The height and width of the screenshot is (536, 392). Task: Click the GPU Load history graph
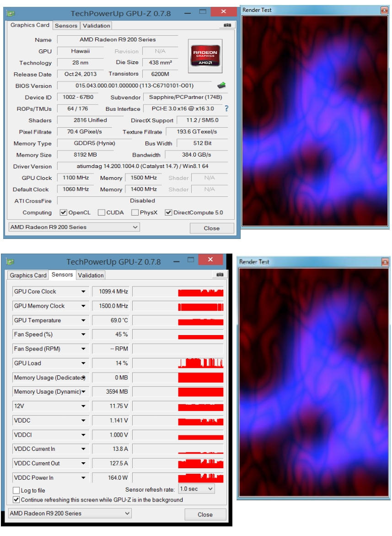(x=178, y=363)
